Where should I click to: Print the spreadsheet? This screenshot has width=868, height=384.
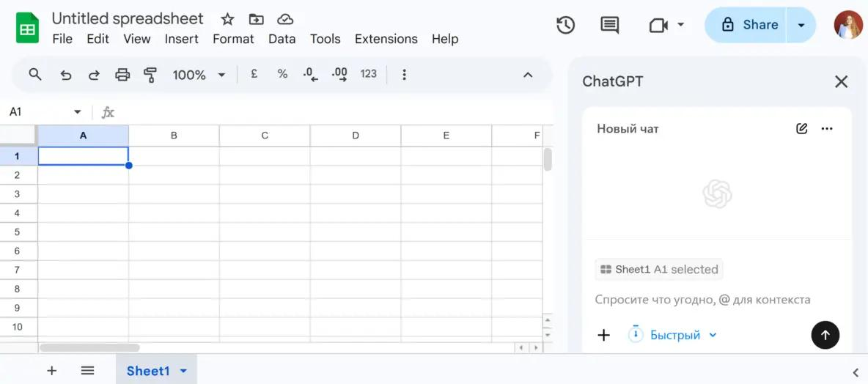pos(122,75)
